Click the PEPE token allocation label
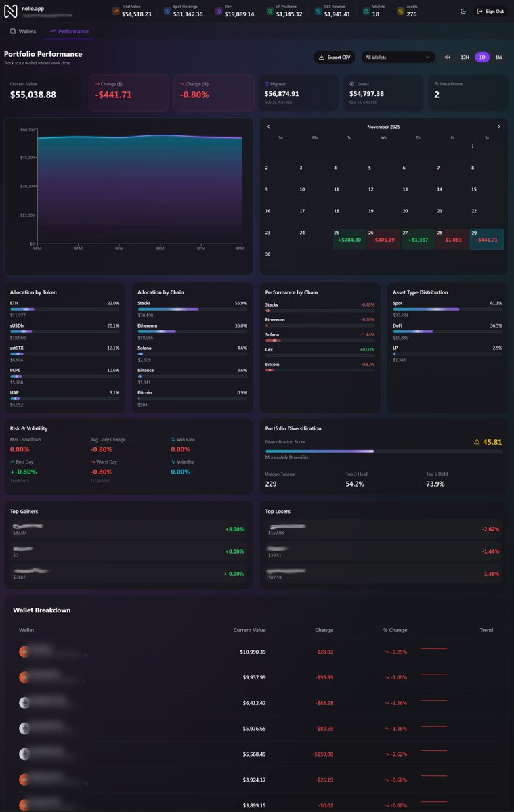Screen dimensions: 514x812 pyautogui.click(x=16, y=370)
